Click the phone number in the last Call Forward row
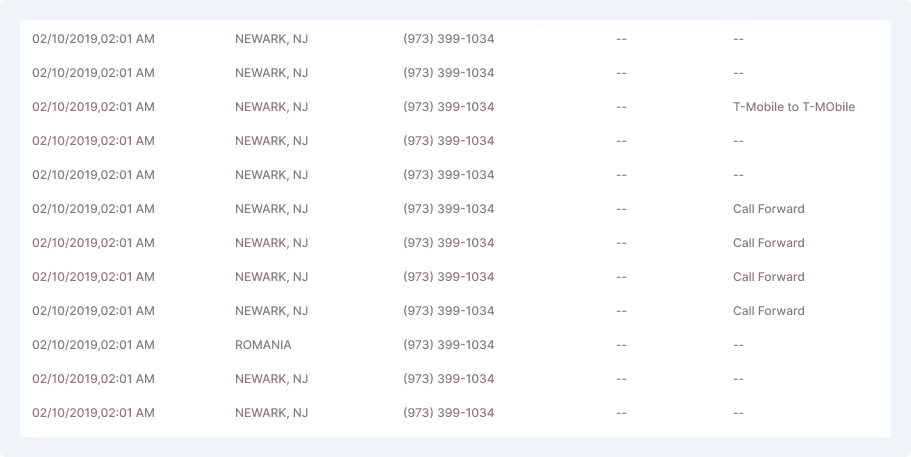Screen dimensions: 911x457 [448, 311]
